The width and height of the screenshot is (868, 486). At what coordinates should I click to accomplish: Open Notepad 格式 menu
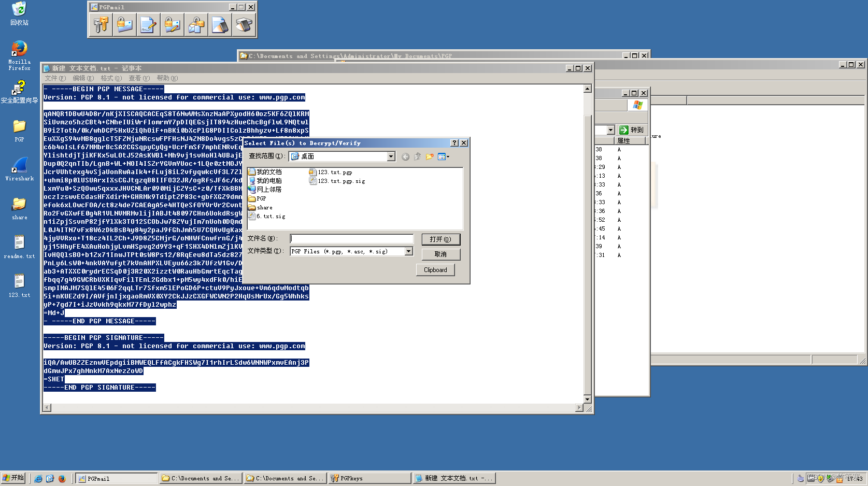pyautogui.click(x=111, y=78)
